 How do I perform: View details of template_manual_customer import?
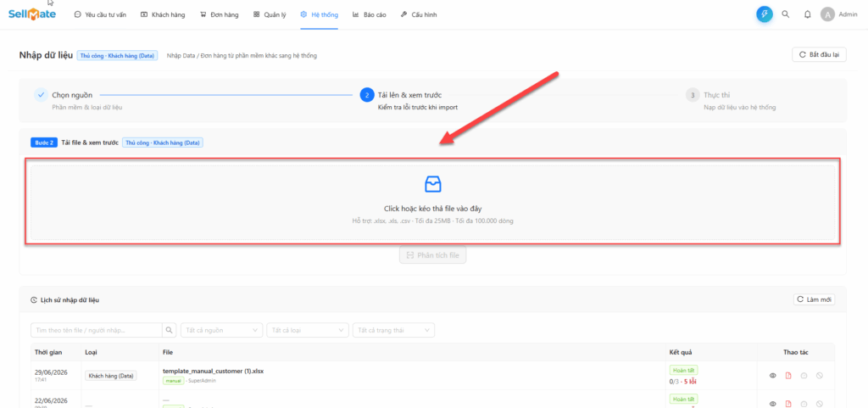pos(773,376)
